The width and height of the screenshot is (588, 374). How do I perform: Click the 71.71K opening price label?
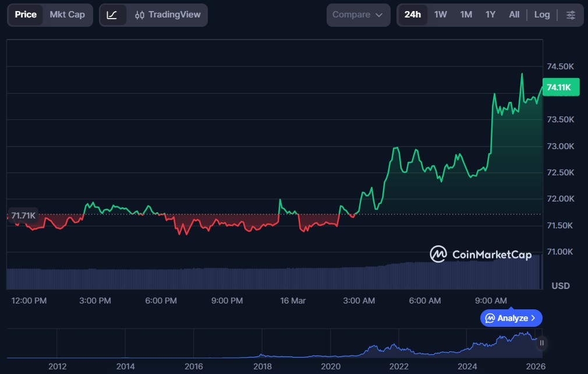click(23, 216)
